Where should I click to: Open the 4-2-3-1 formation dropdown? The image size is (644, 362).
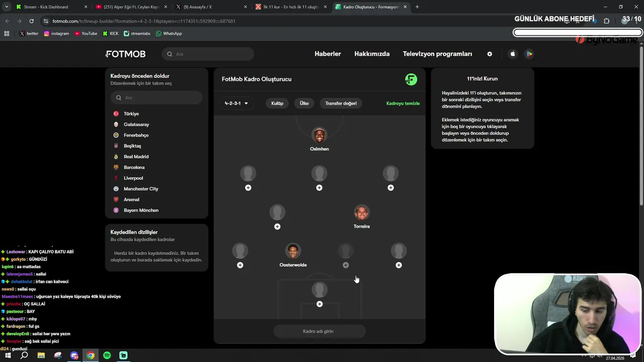(x=236, y=103)
